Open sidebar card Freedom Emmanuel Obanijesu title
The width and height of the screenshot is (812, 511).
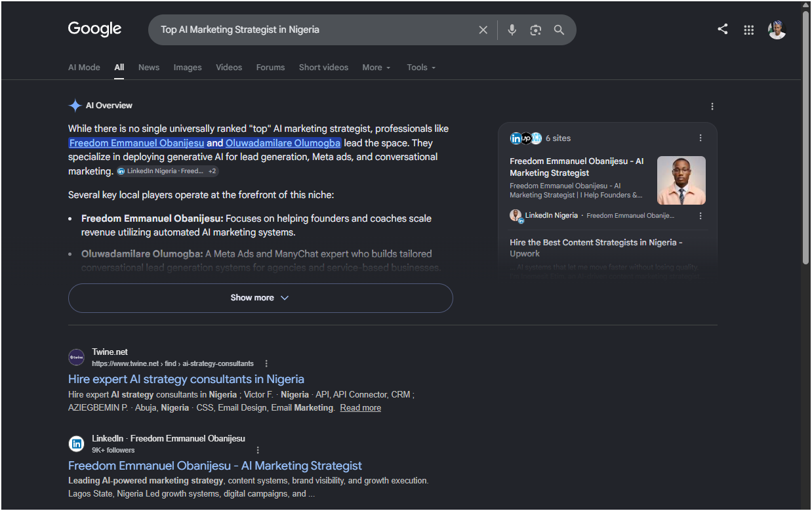(x=578, y=167)
